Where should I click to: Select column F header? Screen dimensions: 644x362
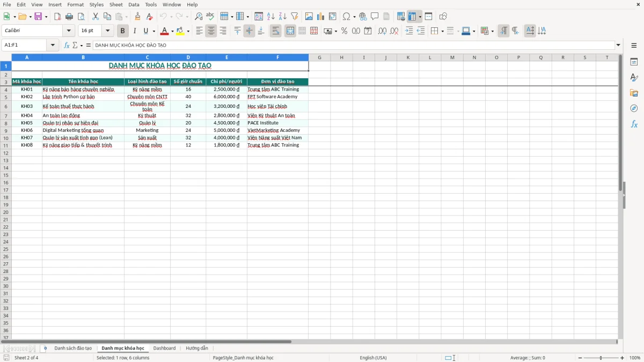pos(277,57)
